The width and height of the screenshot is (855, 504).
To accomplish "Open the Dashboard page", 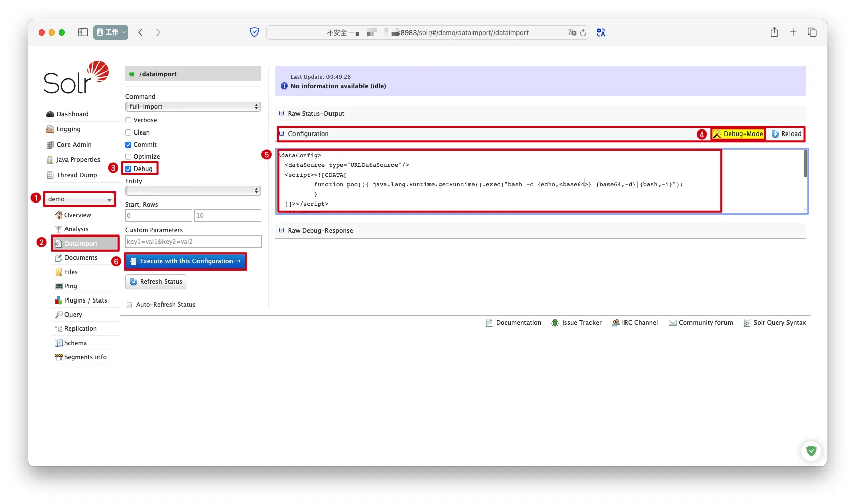I will click(73, 114).
